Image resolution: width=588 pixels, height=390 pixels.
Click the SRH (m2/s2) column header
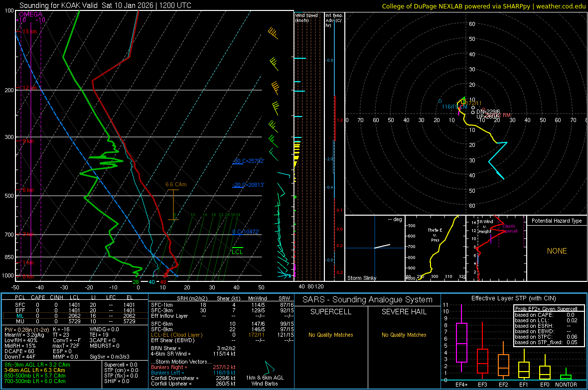(x=192, y=298)
